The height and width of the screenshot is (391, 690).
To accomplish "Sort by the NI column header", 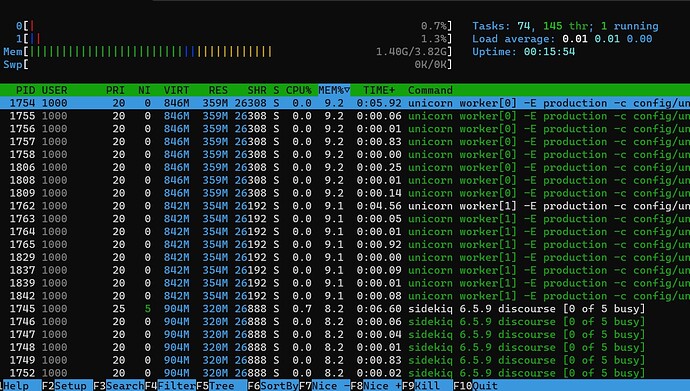I will coord(144,90).
